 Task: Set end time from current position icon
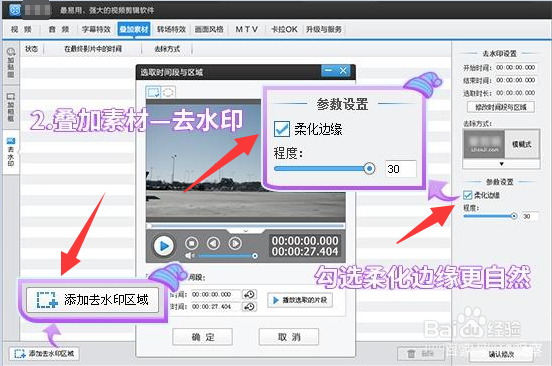250,307
